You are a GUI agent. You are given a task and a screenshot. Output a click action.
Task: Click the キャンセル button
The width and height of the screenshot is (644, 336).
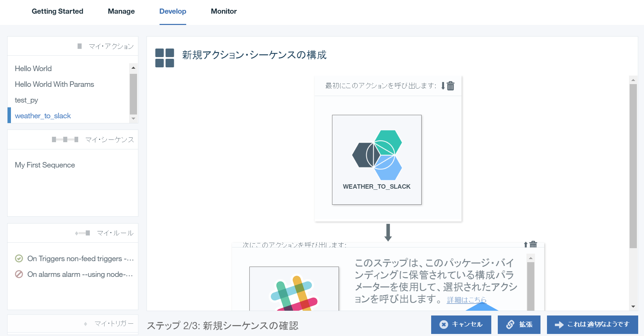[461, 324]
